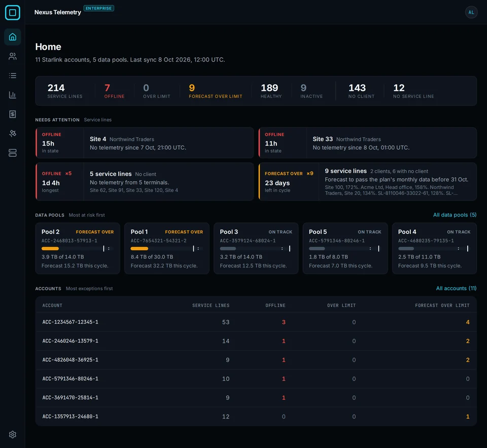The image size is (487, 448).
Task: Click Pool 2 ID ACC-2468013-57913-1
Action: [69, 241]
